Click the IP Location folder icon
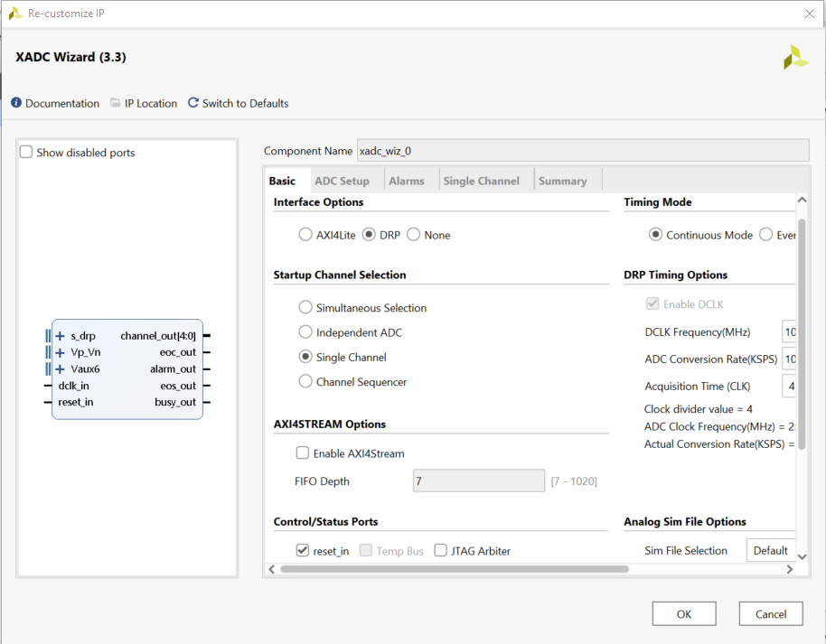The width and height of the screenshot is (826, 644). pos(116,103)
